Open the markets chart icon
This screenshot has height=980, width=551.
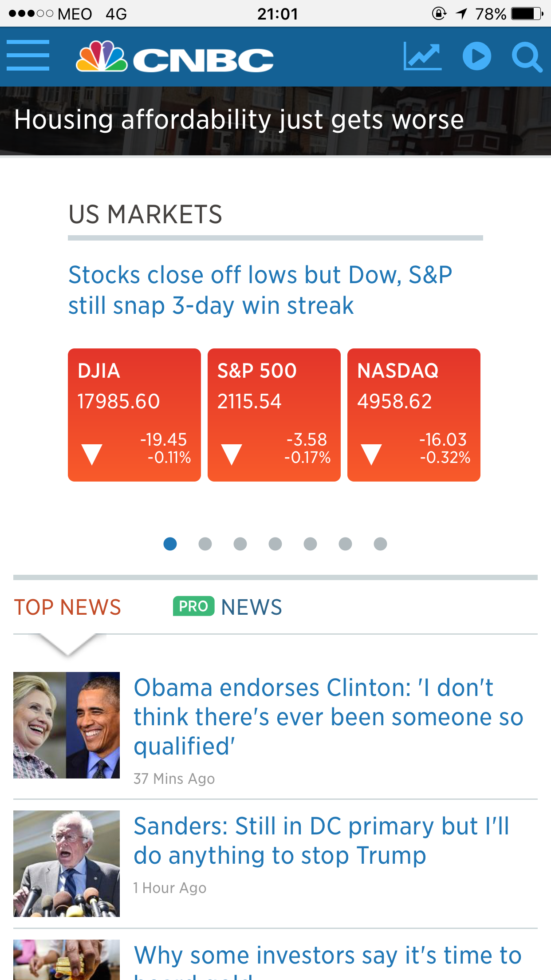click(422, 57)
